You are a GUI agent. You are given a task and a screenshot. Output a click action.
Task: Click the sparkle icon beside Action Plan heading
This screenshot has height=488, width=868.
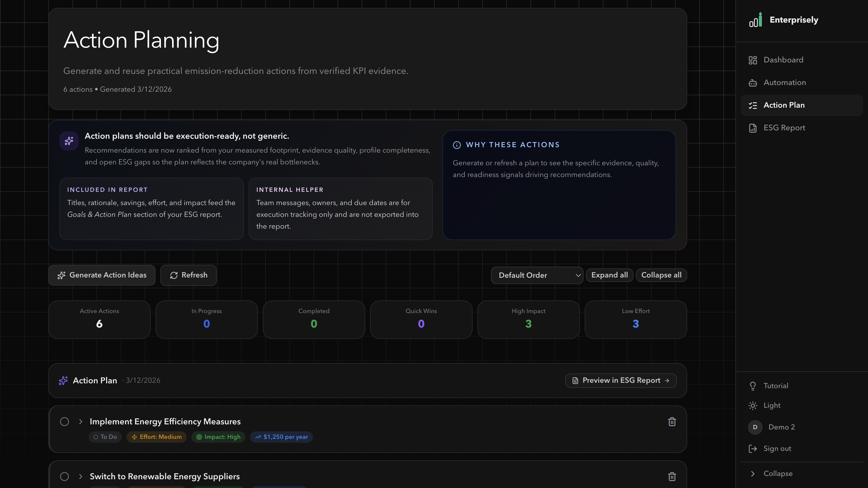coord(63,380)
